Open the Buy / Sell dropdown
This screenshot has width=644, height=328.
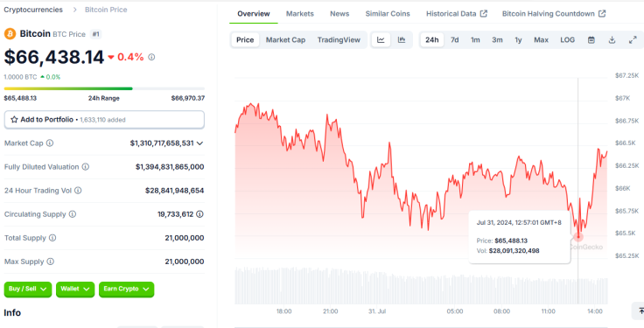28,289
